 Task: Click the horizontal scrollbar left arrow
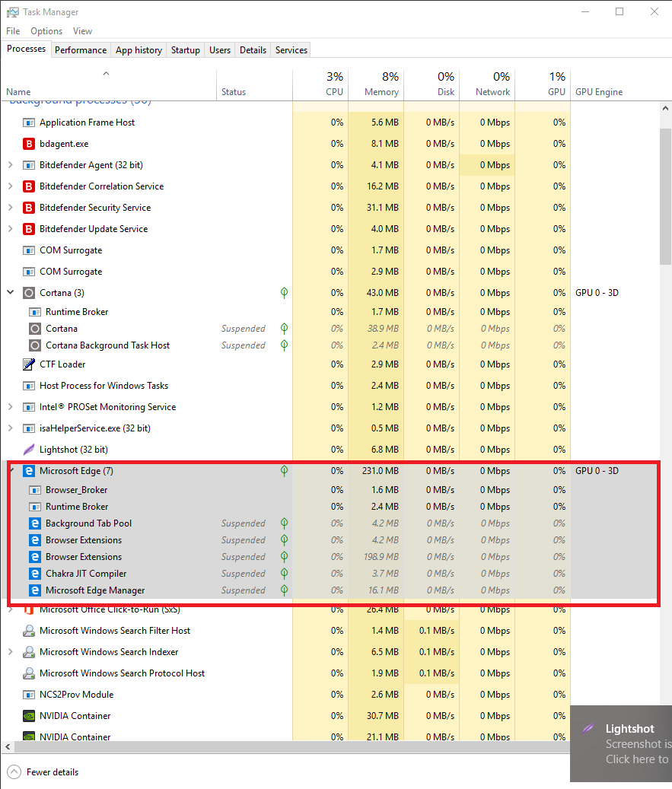(7, 746)
